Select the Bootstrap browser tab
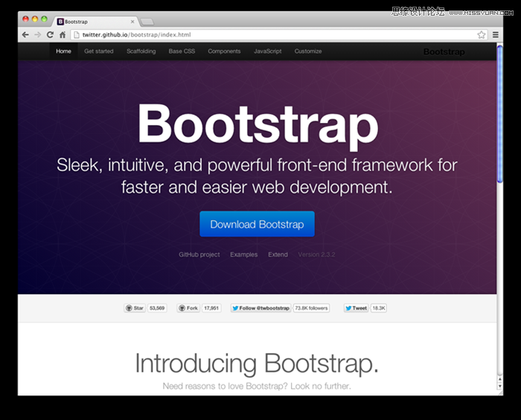The width and height of the screenshot is (521, 420). (95, 22)
